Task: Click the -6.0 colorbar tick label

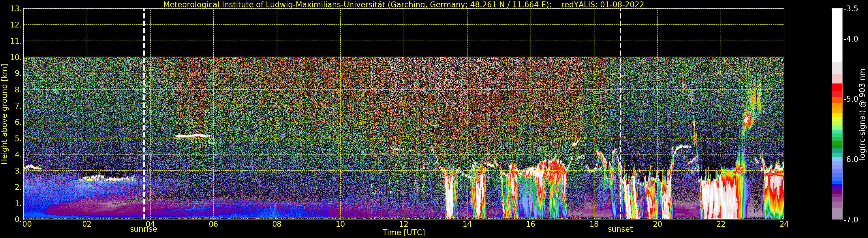Action: (851, 159)
